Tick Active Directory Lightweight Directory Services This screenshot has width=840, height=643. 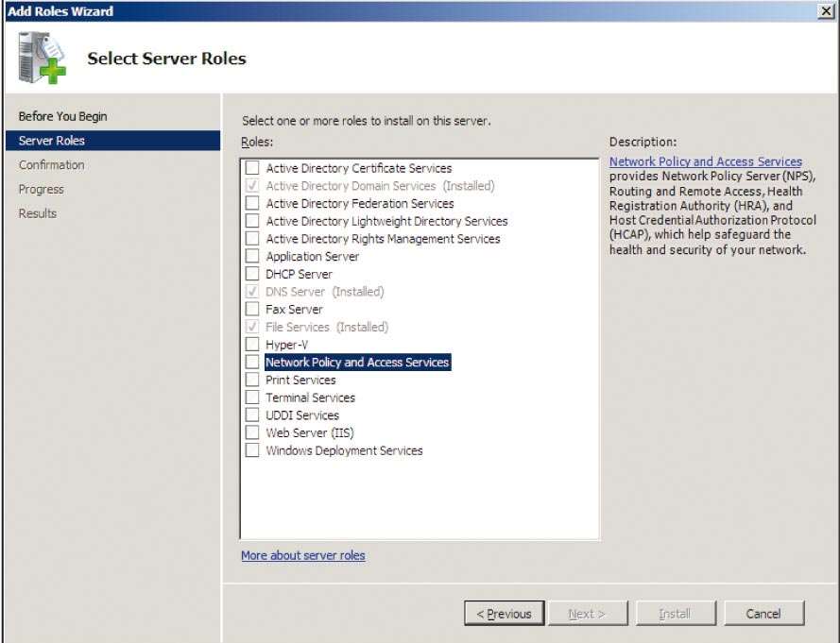coord(251,221)
